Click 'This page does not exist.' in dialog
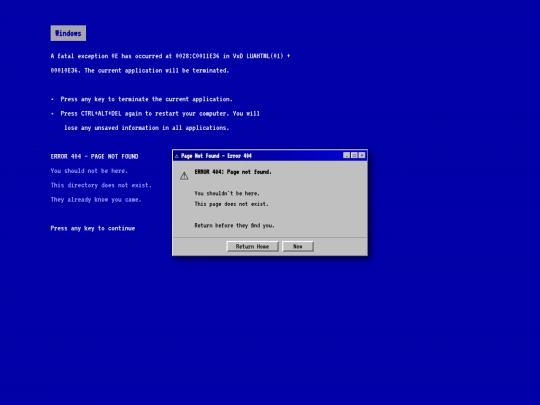540x405 pixels. tap(231, 204)
